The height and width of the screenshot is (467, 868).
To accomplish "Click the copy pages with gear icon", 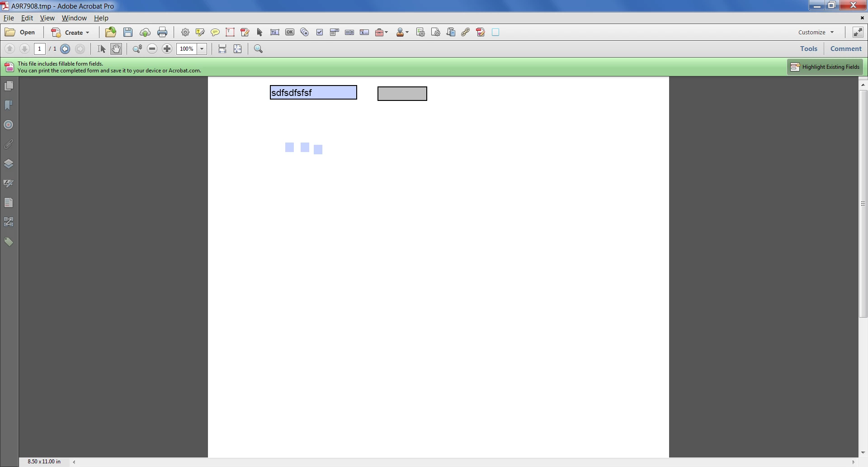I will [x=451, y=32].
